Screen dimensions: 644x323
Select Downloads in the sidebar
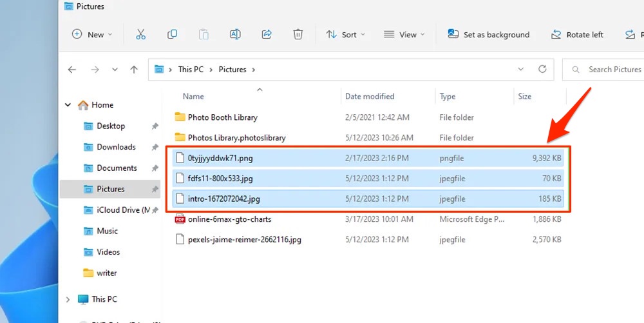116,147
